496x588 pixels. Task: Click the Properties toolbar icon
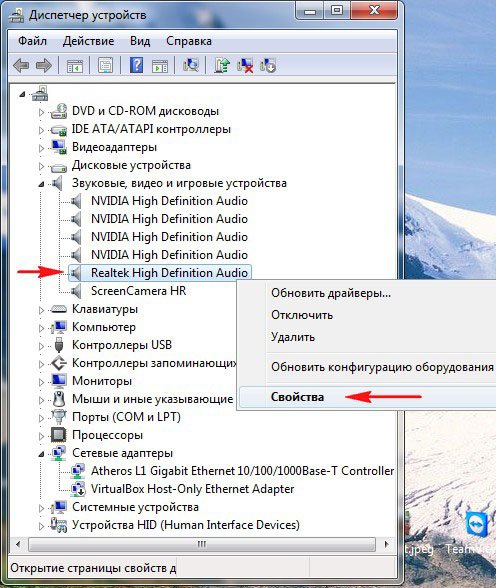pyautogui.click(x=105, y=65)
